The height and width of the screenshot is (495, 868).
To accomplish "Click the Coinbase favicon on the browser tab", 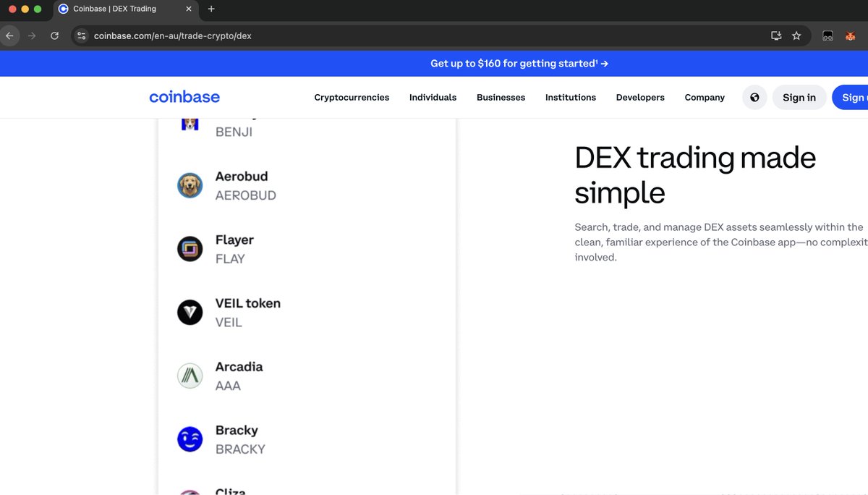I will point(64,9).
